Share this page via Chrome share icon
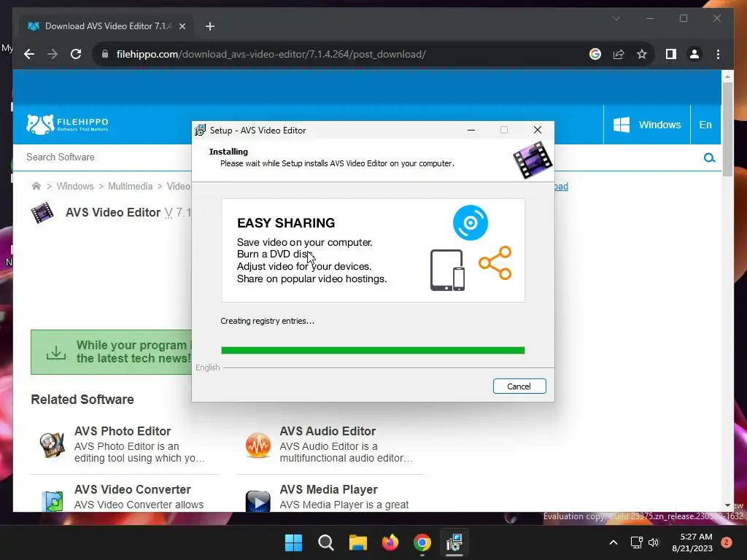 619,54
